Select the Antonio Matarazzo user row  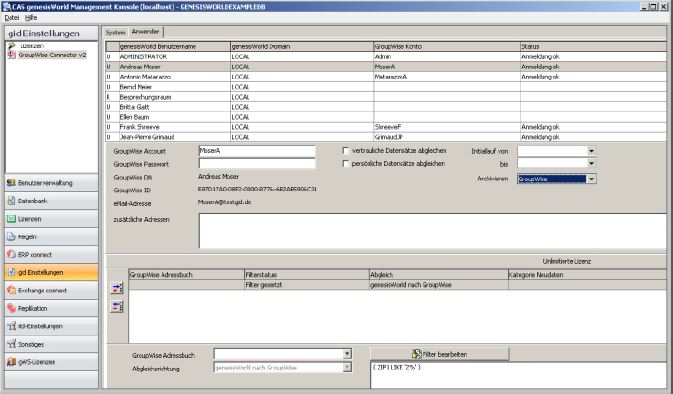pos(386,77)
